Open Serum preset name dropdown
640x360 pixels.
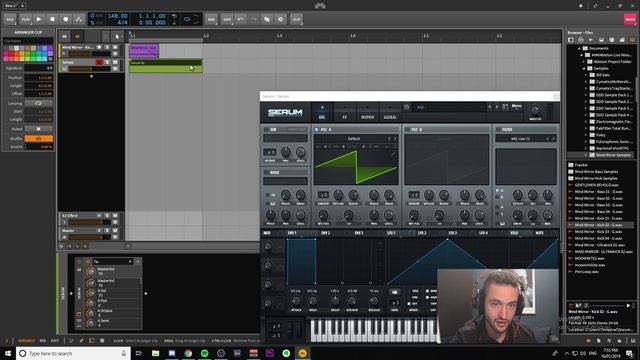pos(449,107)
